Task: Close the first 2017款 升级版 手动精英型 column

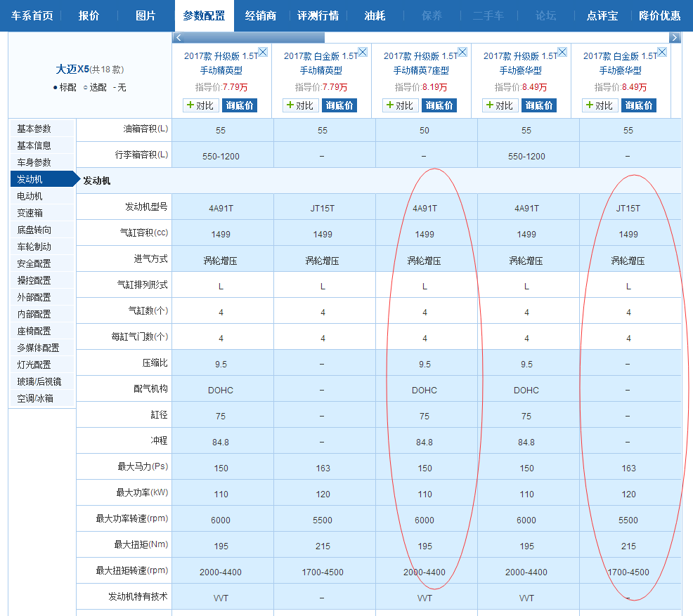Action: pos(263,52)
